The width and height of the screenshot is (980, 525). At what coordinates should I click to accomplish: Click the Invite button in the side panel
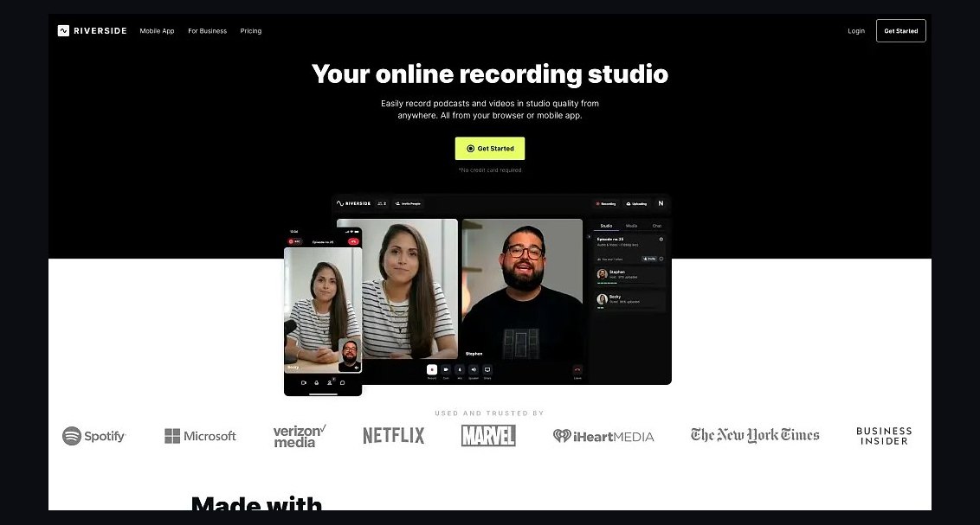pyautogui.click(x=649, y=259)
